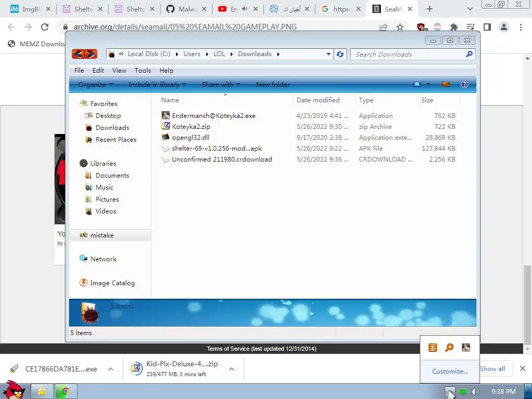This screenshot has height=399, width=532.
Task: Sort by Date modified column
Action: coord(318,100)
